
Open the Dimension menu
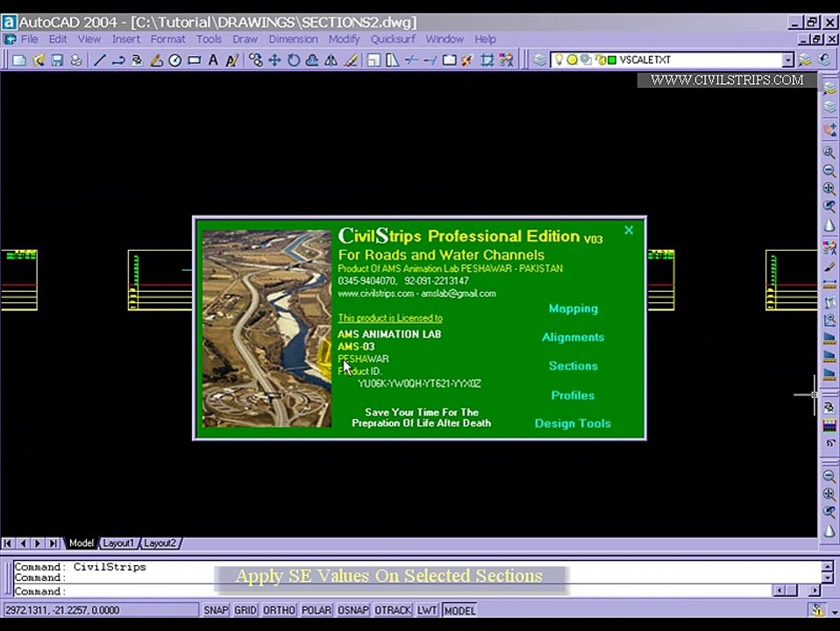(x=293, y=39)
